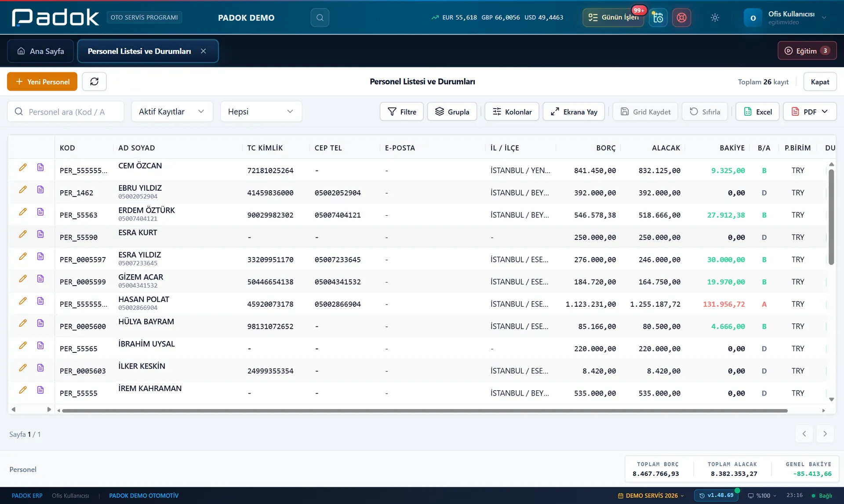
Task: Open the Eğitim training videos
Action: pyautogui.click(x=807, y=51)
